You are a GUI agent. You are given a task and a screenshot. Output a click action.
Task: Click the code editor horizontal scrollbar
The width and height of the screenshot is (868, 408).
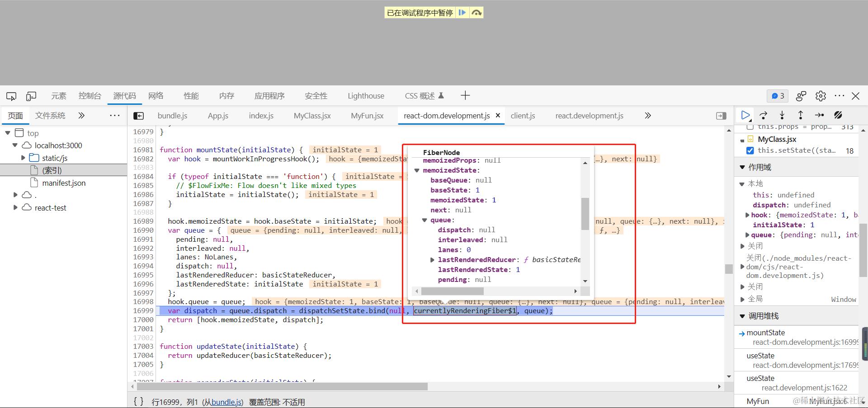(283, 387)
